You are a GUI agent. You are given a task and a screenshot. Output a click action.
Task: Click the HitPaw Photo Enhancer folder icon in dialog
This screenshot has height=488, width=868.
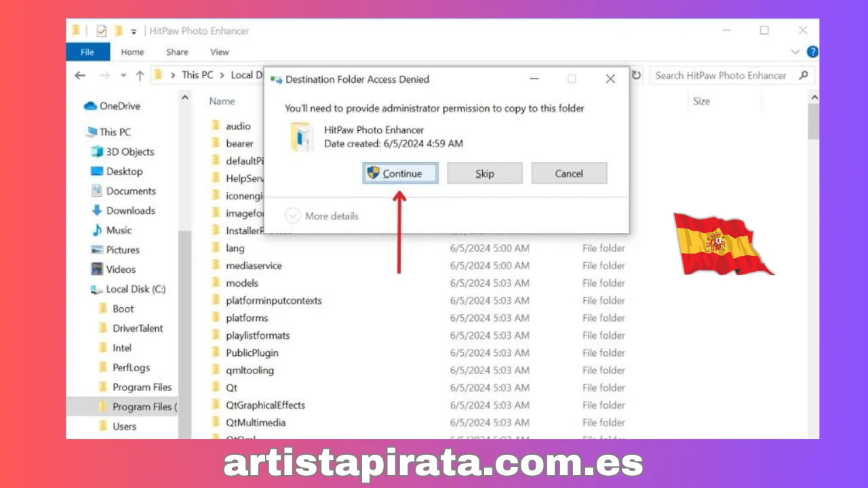point(301,137)
